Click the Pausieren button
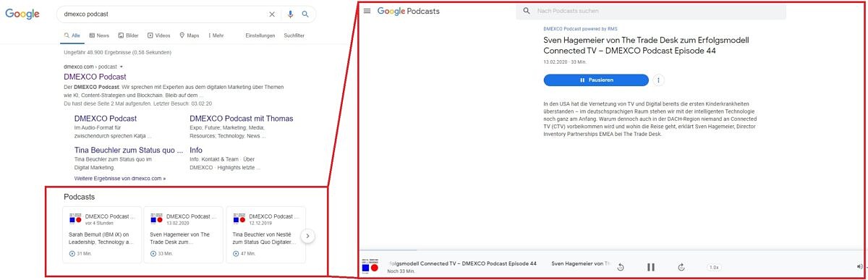Image resolution: width=868 pixels, height=280 pixels. 596,80
